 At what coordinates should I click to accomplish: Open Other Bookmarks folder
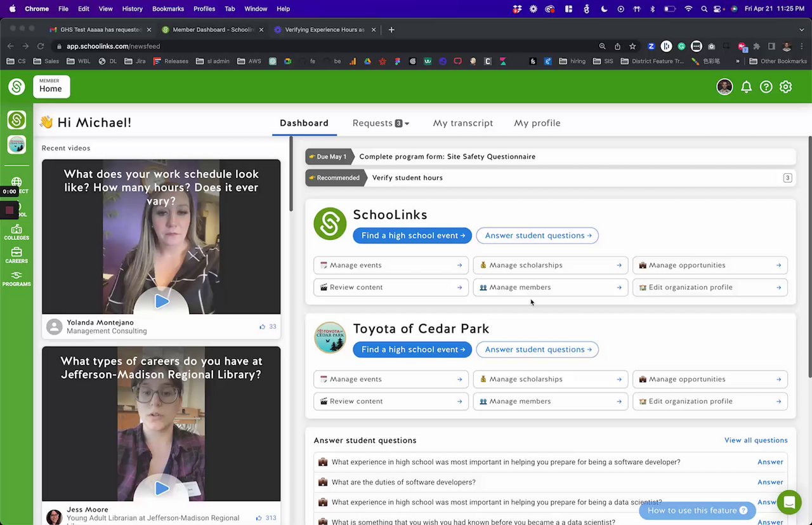[x=778, y=62]
